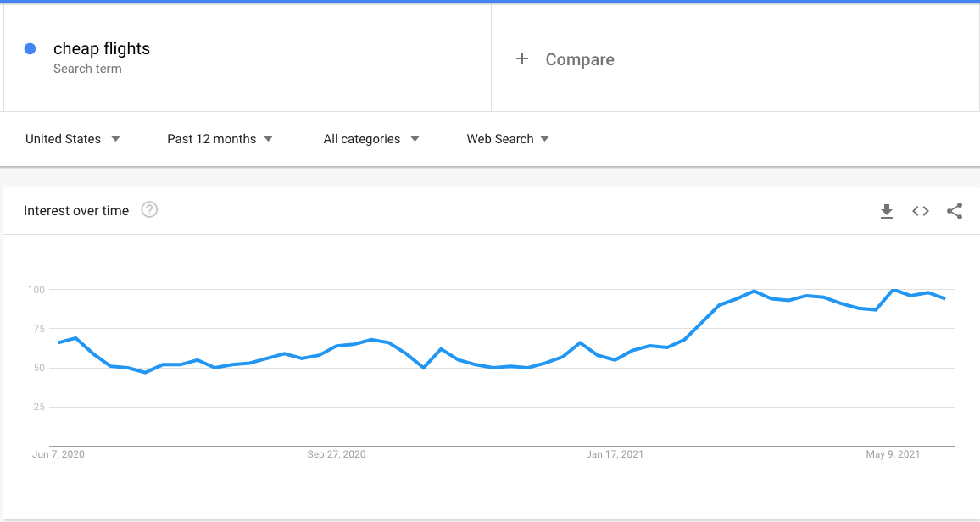Share the interest over time chart
Screen dimensions: 980x522
point(955,211)
